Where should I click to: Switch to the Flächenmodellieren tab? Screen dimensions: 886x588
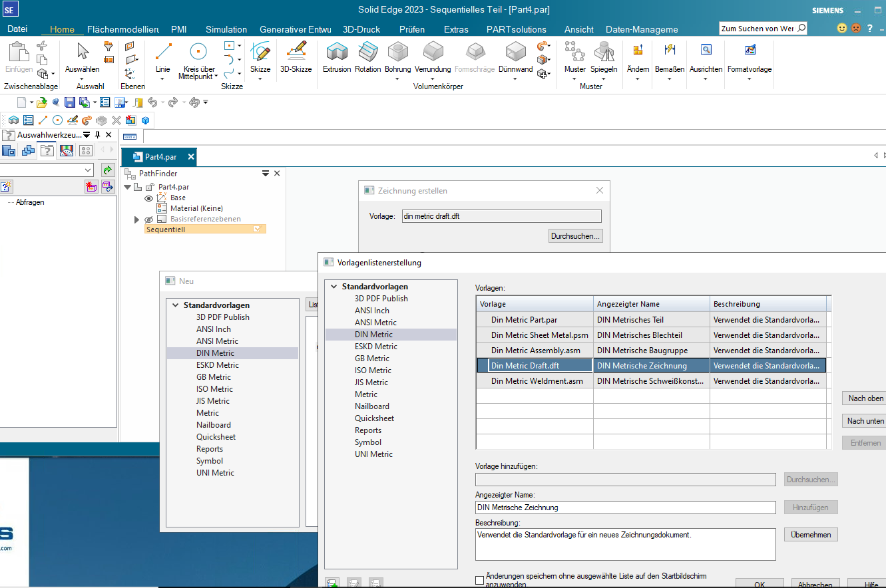(x=123, y=29)
